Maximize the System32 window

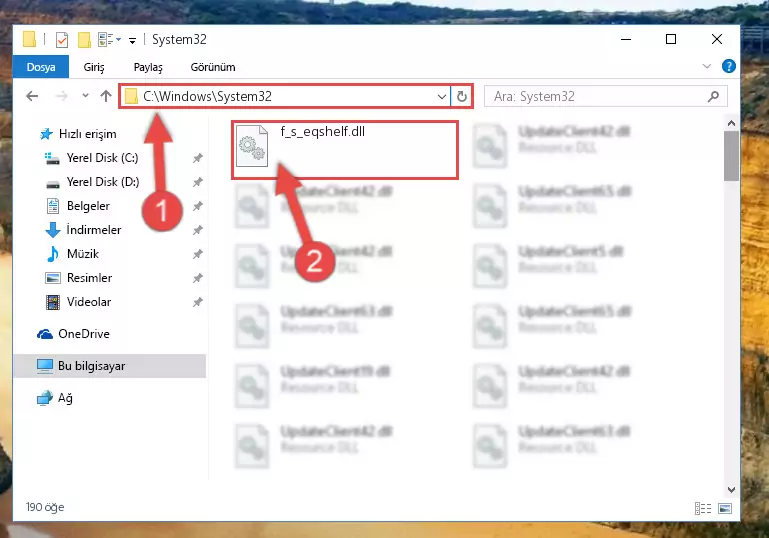click(x=671, y=39)
